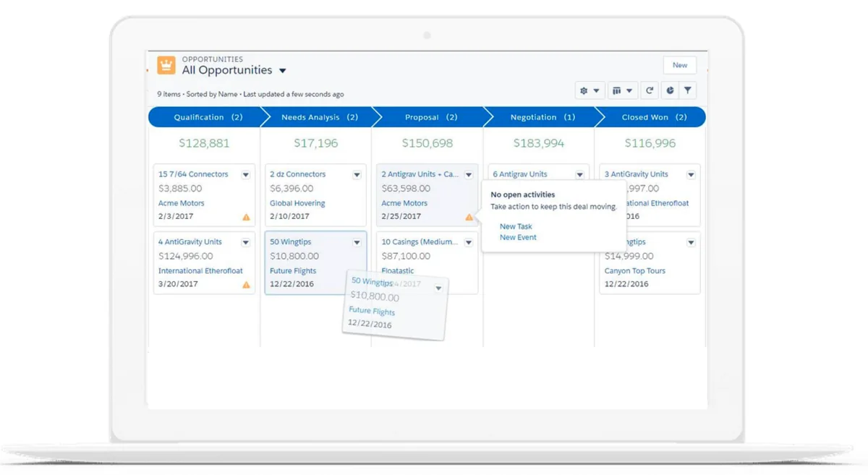Expand the All Opportunities list view picker

coord(283,71)
